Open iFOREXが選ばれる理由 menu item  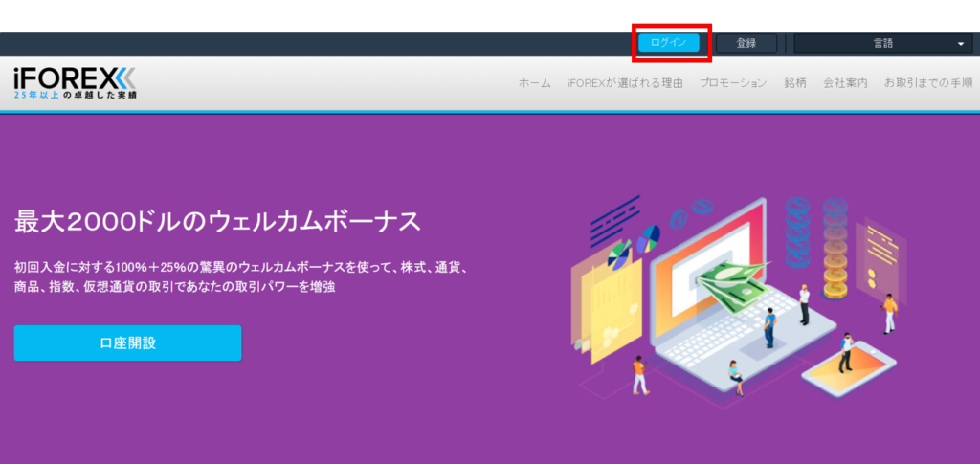pyautogui.click(x=625, y=83)
